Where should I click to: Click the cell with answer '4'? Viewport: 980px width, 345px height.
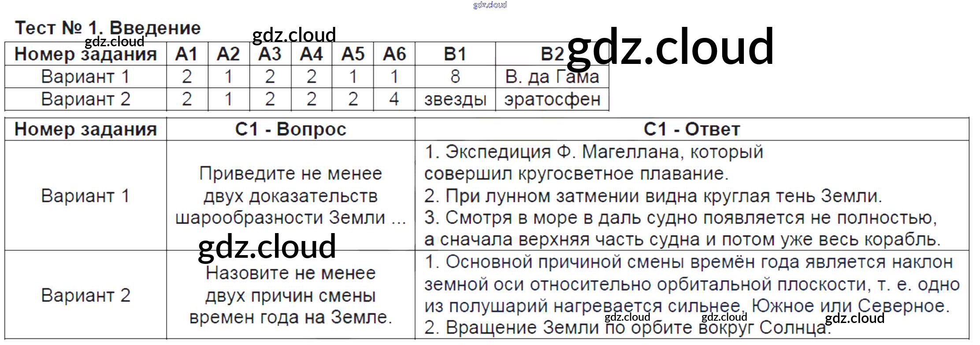point(394,99)
